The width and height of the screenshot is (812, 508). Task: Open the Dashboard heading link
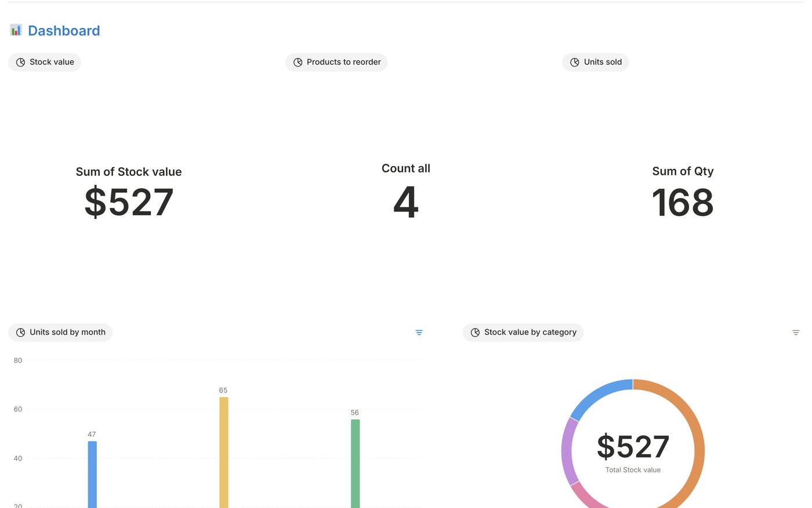pyautogui.click(x=64, y=31)
